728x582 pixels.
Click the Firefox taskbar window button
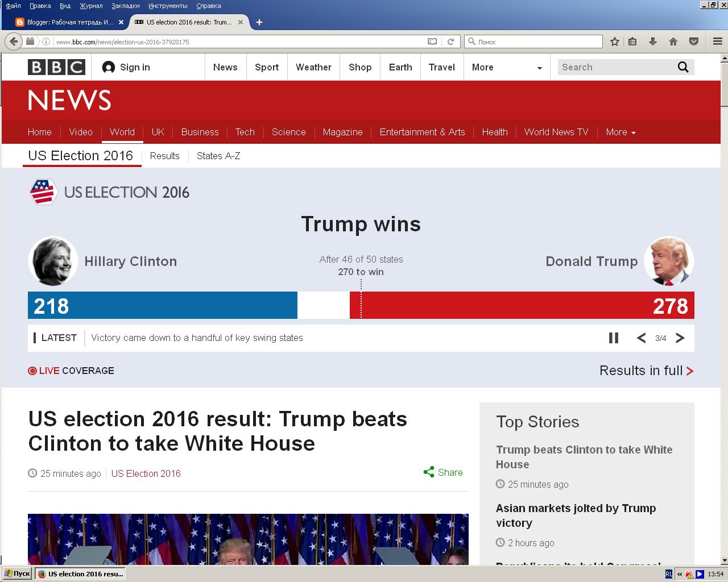pos(80,574)
